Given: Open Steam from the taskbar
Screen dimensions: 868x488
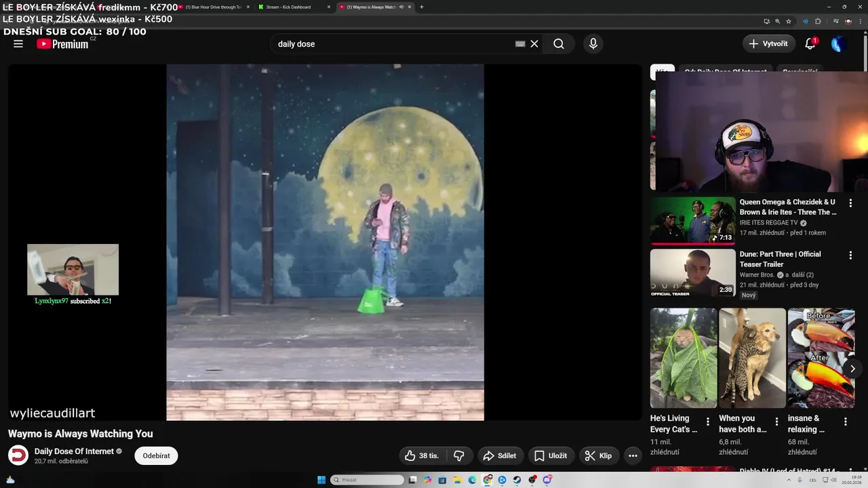Looking at the screenshot, I should (x=517, y=480).
